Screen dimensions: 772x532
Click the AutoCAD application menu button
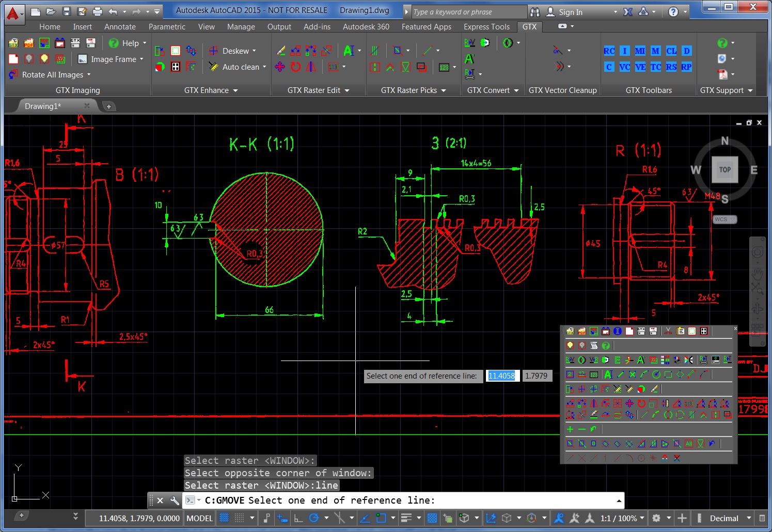point(13,13)
